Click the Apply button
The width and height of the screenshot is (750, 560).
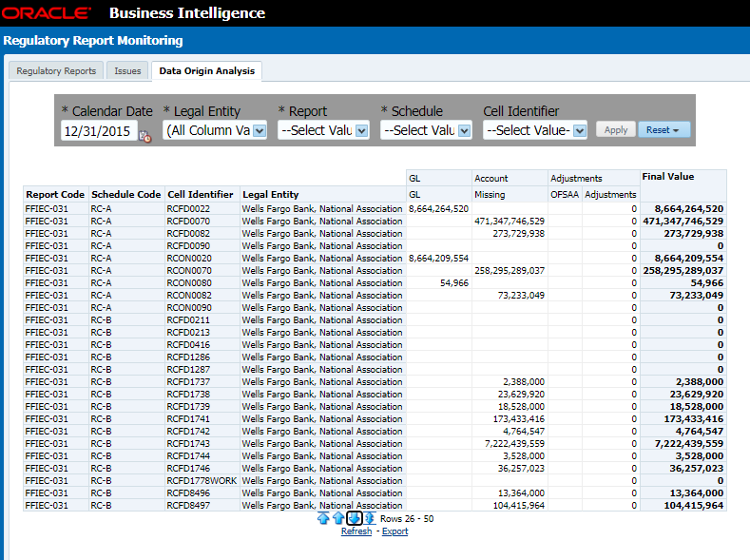click(x=616, y=129)
